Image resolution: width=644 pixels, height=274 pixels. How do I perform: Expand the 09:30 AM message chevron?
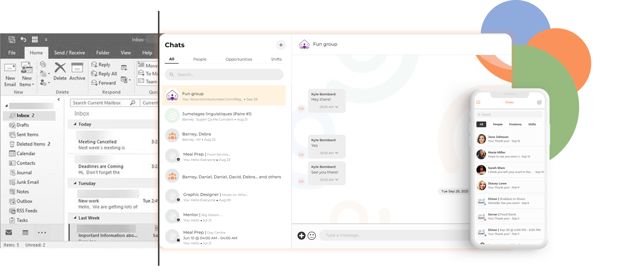tap(337, 107)
